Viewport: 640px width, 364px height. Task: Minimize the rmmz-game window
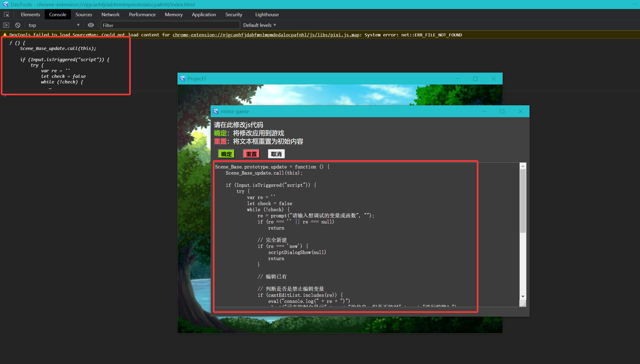click(484, 111)
